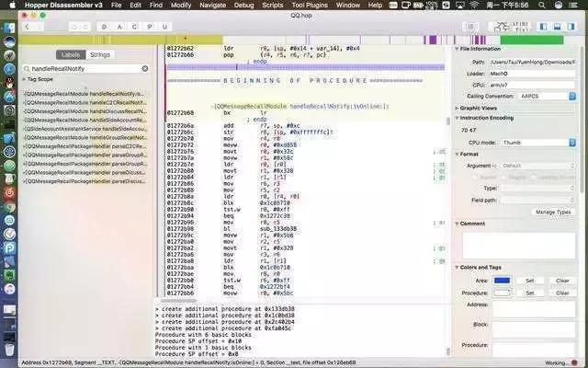This screenshot has width=588, height=368.
Task: Collapse the Format section
Action: click(457, 155)
